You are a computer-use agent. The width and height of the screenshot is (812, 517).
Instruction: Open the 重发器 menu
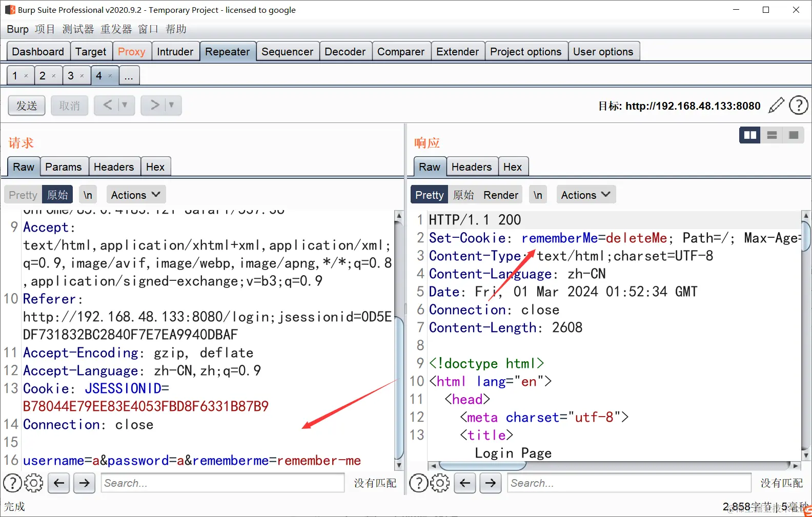(x=116, y=29)
